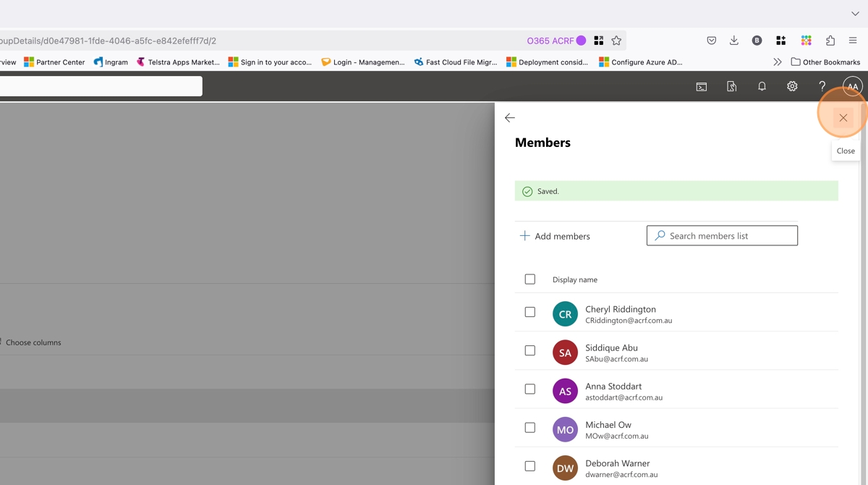Viewport: 868px width, 485px height.
Task: Open the Telstra Apps Market bookmark
Action: click(x=178, y=62)
